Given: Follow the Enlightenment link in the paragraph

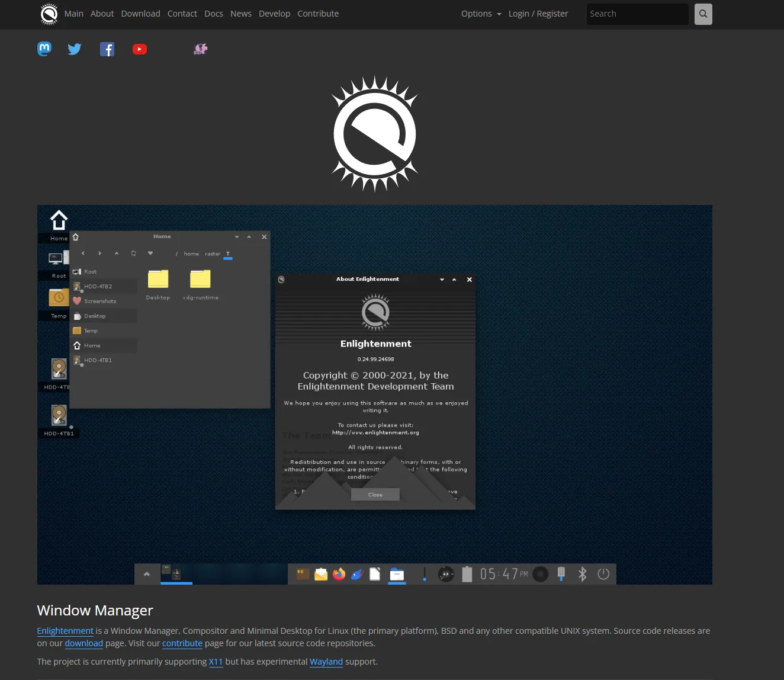Looking at the screenshot, I should pos(65,631).
